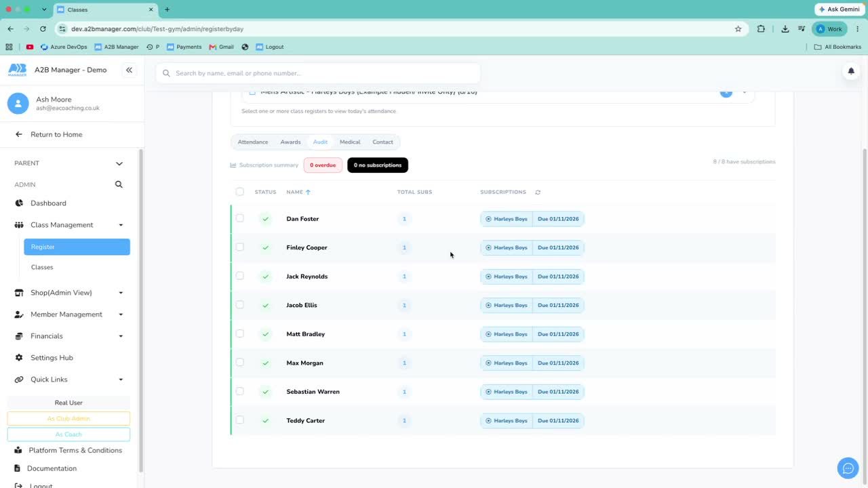868x488 pixels.
Task: Open the chat support bubble
Action: (848, 468)
